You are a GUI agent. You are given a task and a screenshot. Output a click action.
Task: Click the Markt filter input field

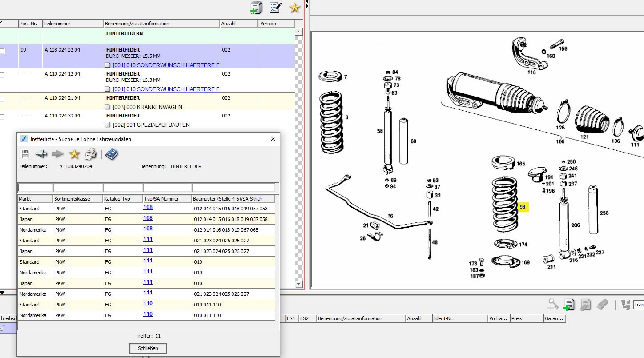tap(35, 188)
